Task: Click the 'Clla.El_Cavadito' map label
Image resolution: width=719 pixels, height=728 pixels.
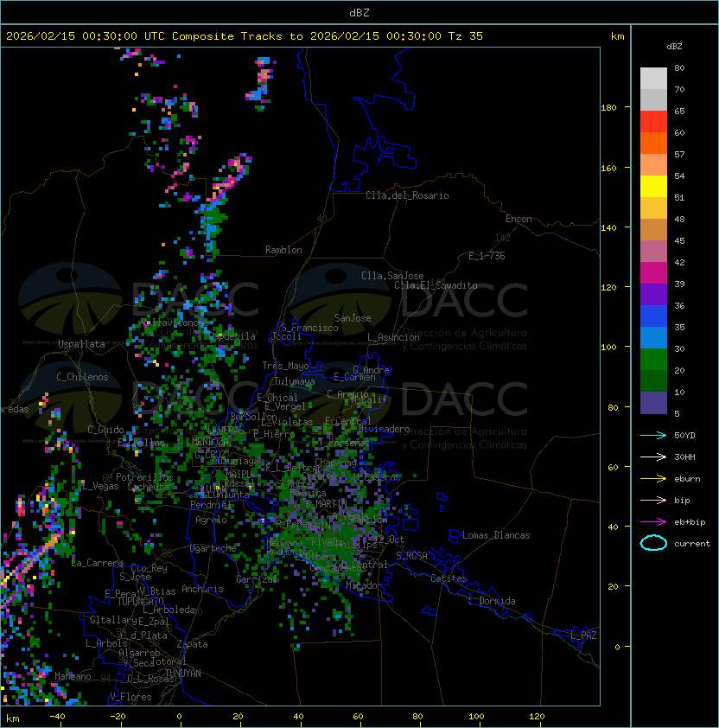Action: [436, 285]
